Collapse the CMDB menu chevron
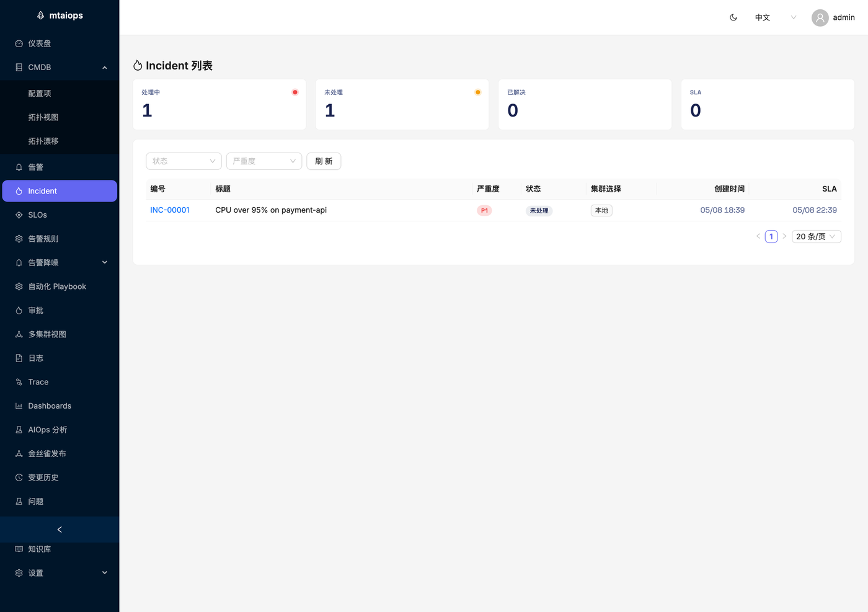 point(105,68)
